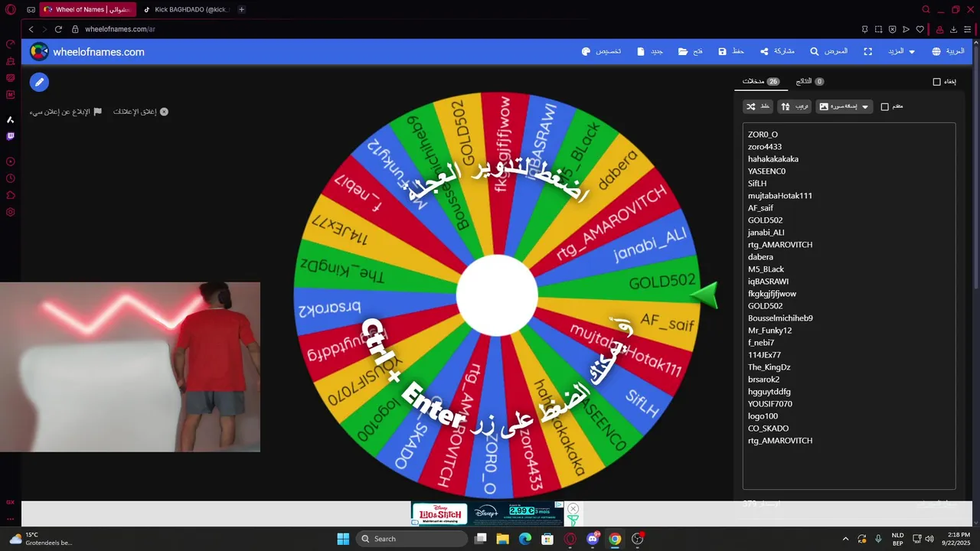980x551 pixels.
Task: Close the Disney+ ad banner
Action: [x=573, y=509]
